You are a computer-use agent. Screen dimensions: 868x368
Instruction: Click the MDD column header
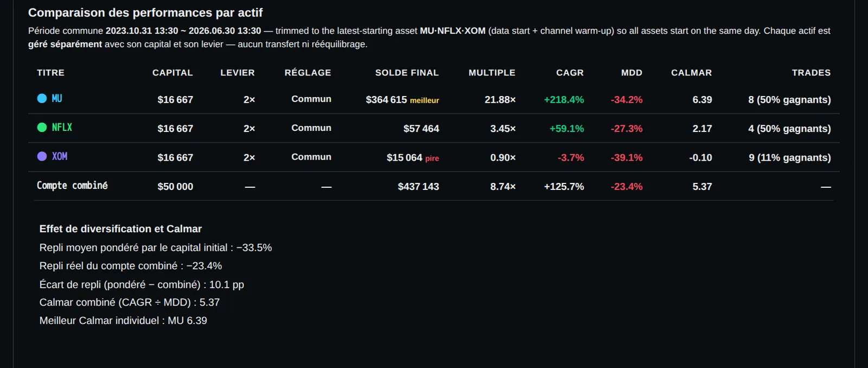click(631, 73)
